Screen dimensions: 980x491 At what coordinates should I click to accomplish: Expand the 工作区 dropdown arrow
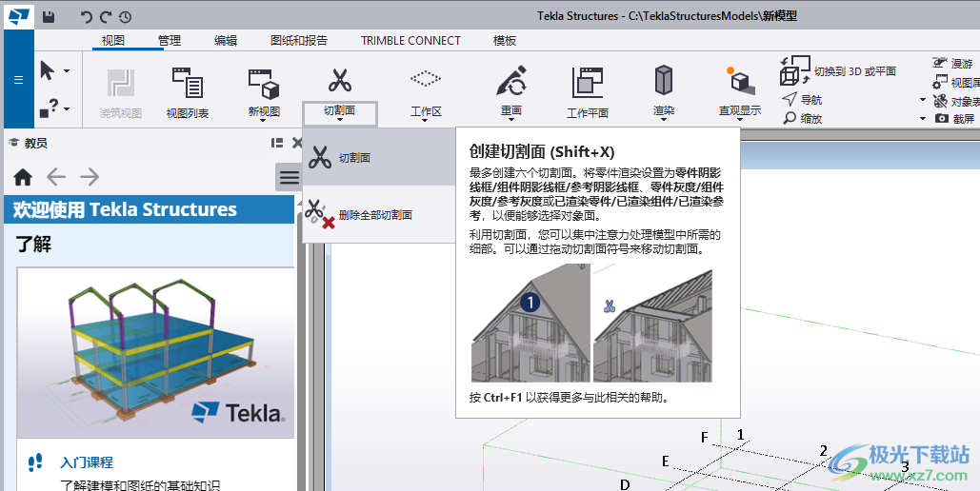pos(425,121)
